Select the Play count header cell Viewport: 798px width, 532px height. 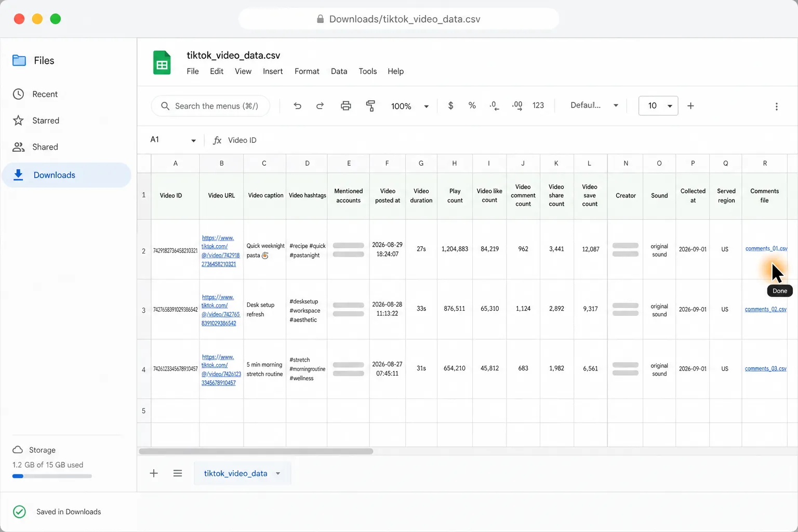(x=455, y=196)
